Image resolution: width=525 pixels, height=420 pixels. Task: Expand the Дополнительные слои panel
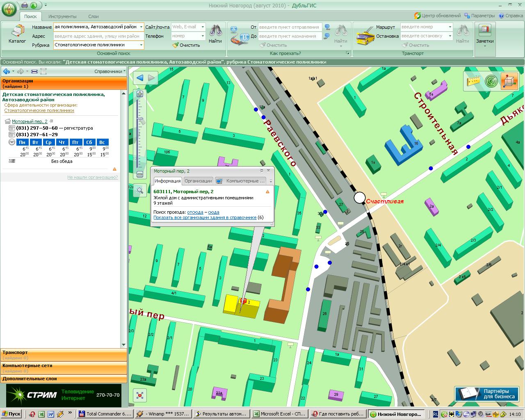64,379
